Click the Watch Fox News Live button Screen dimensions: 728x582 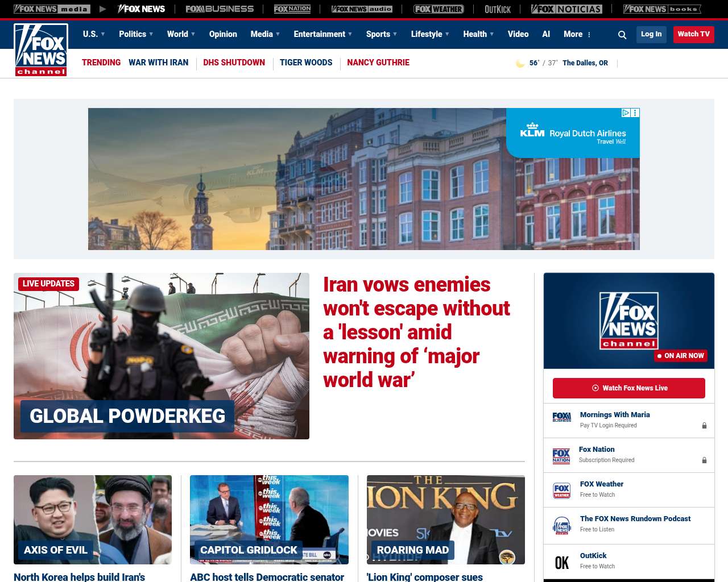tap(628, 388)
